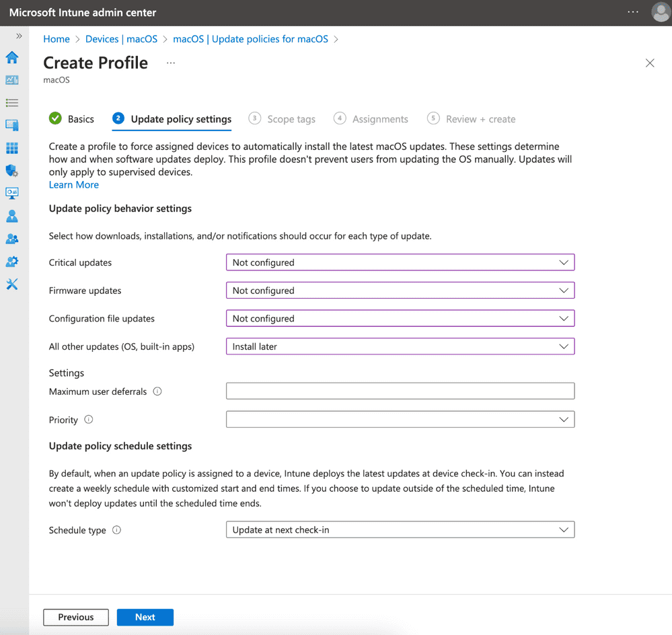672x635 pixels.
Task: Click the Next button
Action: (145, 617)
